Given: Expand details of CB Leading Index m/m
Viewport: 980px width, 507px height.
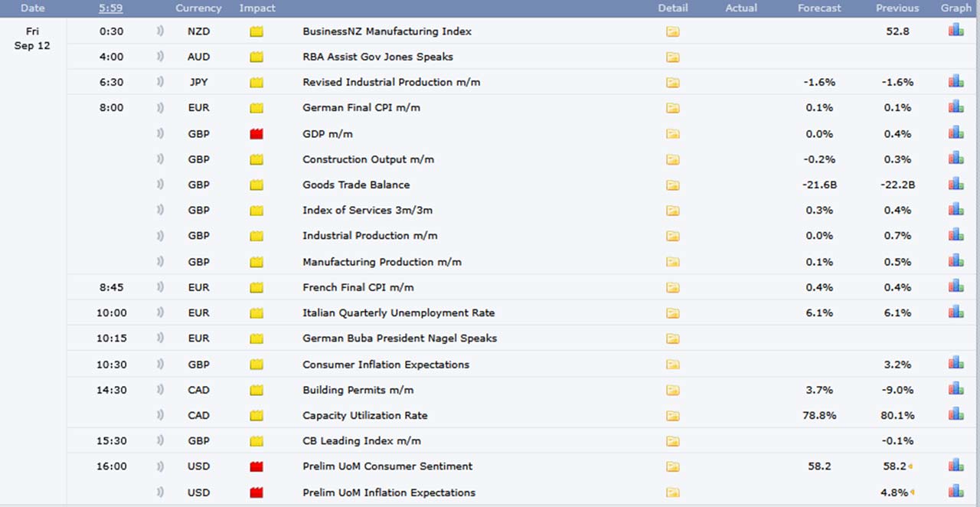Looking at the screenshot, I should click(x=672, y=441).
